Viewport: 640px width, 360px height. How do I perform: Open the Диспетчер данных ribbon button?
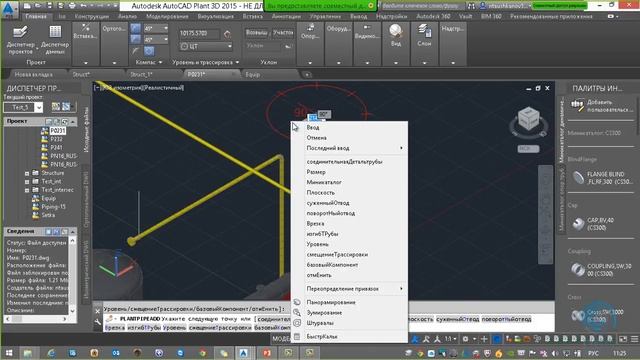(x=55, y=40)
